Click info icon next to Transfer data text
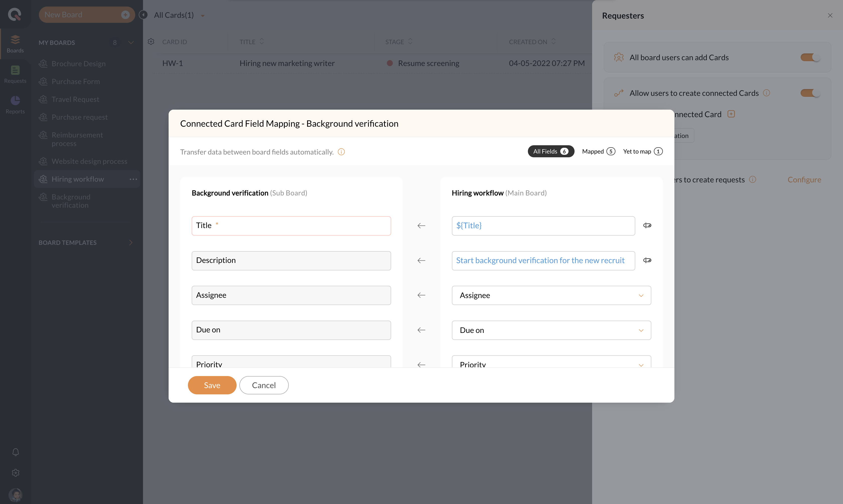 (341, 152)
